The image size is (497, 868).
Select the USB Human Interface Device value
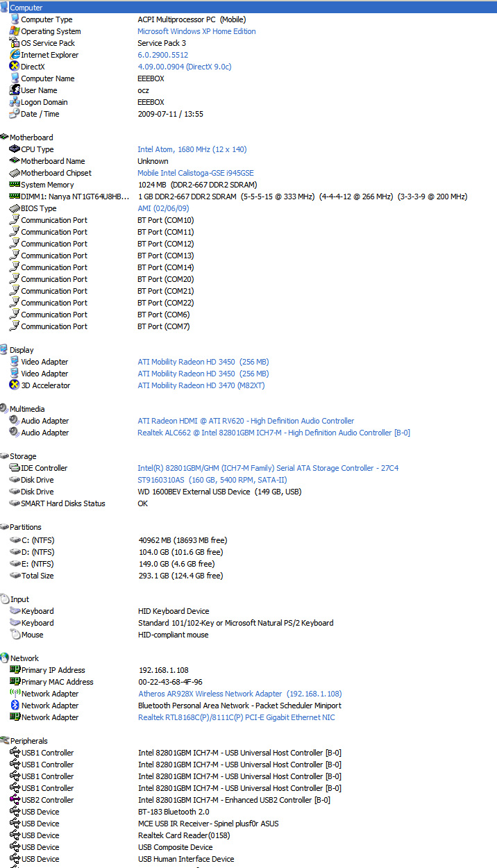pos(186,859)
